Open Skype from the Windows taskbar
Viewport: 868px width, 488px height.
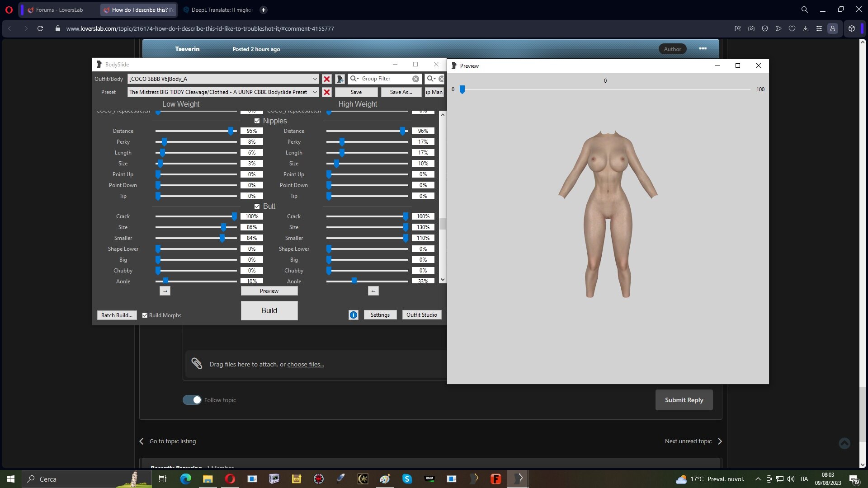tap(407, 479)
